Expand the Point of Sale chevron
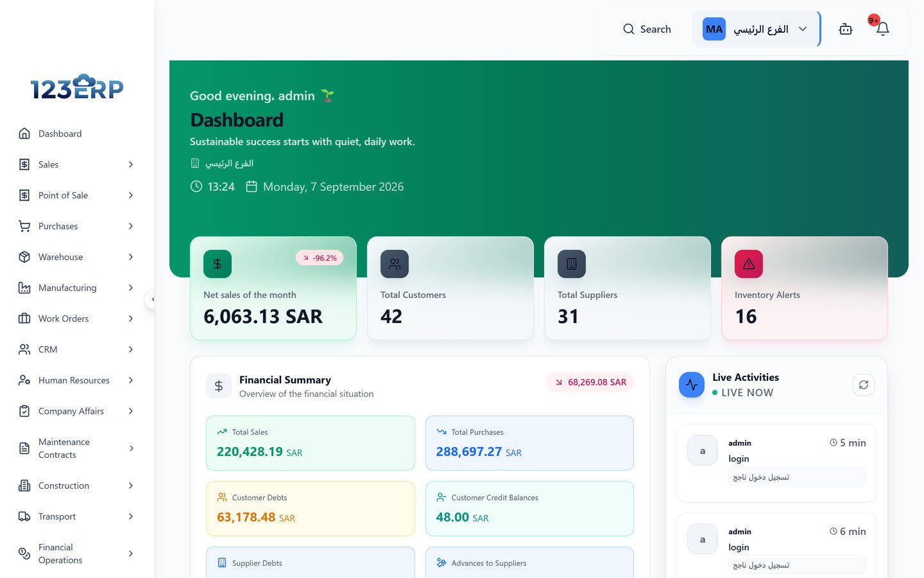Screen dimensions: 924x578 tap(131, 195)
